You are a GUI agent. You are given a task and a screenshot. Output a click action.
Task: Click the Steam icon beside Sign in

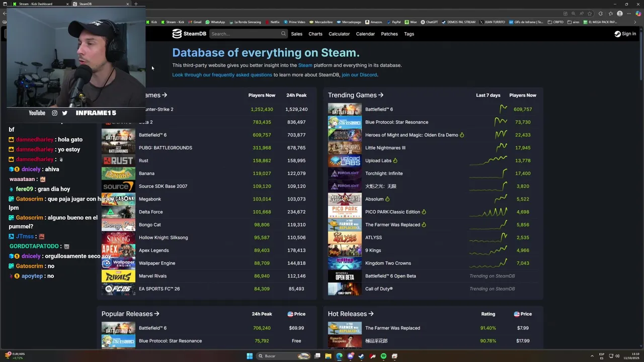tap(617, 34)
